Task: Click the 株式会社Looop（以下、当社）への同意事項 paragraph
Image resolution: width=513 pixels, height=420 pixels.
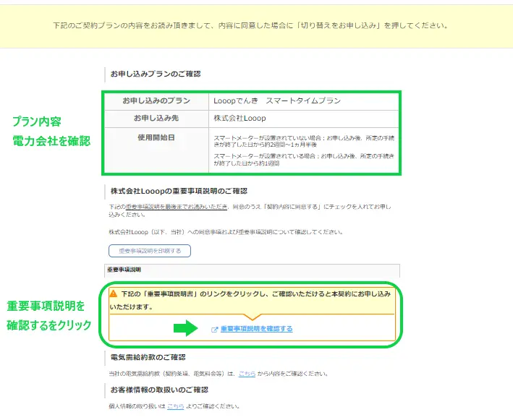Action: click(226, 232)
